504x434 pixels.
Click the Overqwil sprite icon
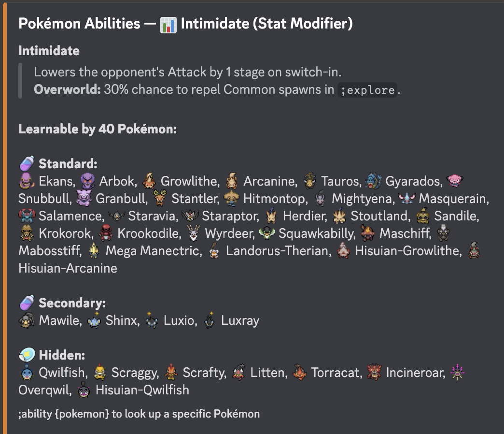(457, 373)
